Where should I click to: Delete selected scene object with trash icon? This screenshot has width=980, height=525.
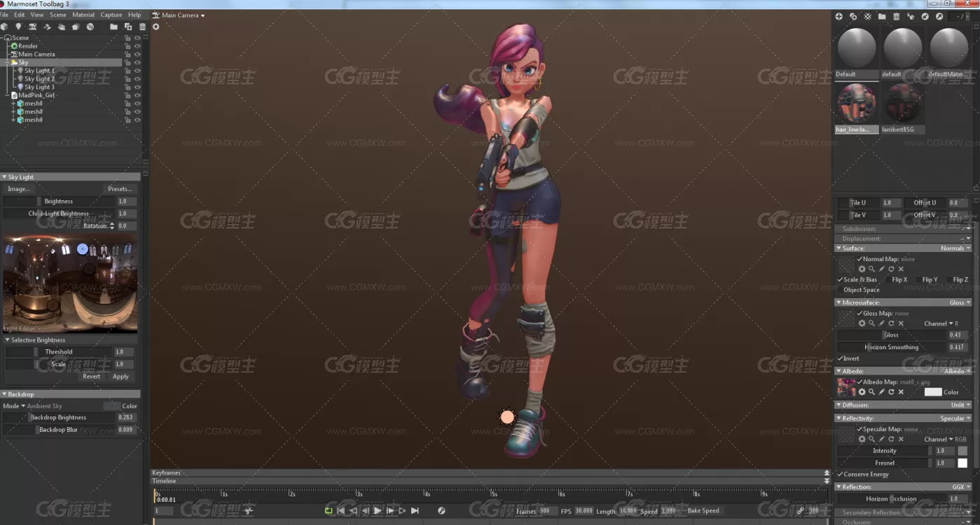[x=143, y=27]
